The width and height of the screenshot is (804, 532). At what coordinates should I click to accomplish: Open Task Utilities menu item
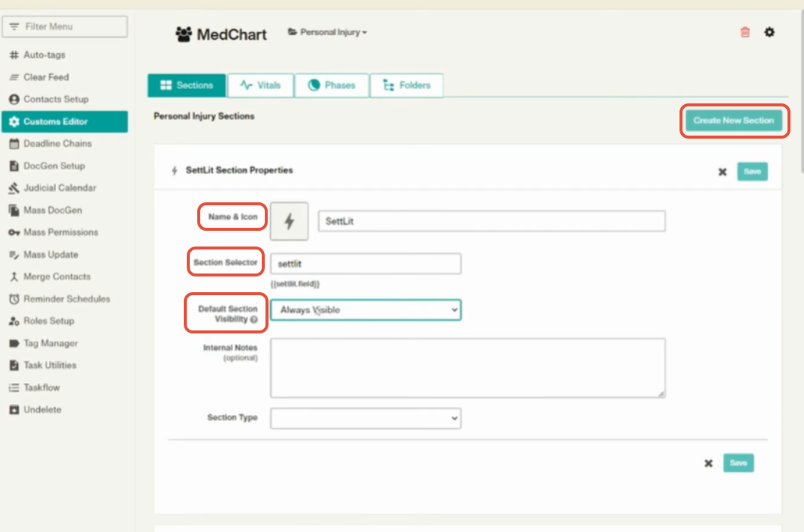coord(64,366)
